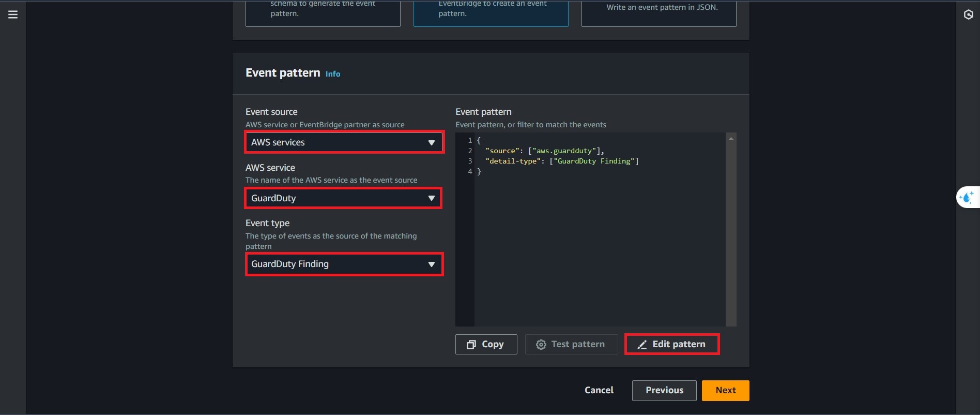Click the copy icon beside Copy label

pyautogui.click(x=471, y=345)
